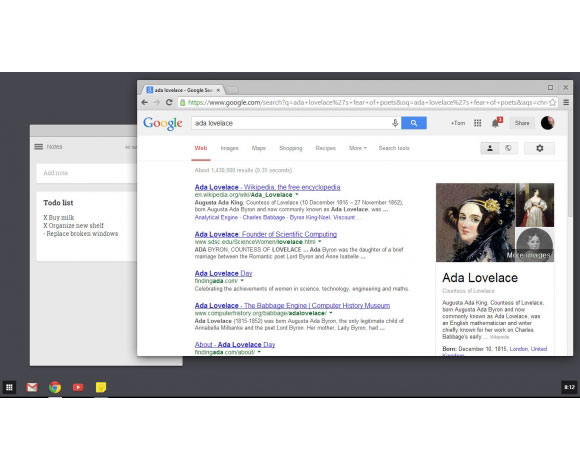580x470 pixels.
Task: Expand dropdown arrow beside findingada.com/about/ URL
Action: tap(259, 352)
